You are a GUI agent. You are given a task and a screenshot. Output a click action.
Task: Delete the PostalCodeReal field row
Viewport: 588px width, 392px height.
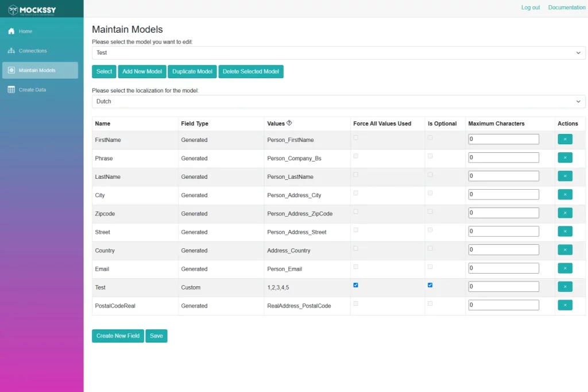(565, 305)
